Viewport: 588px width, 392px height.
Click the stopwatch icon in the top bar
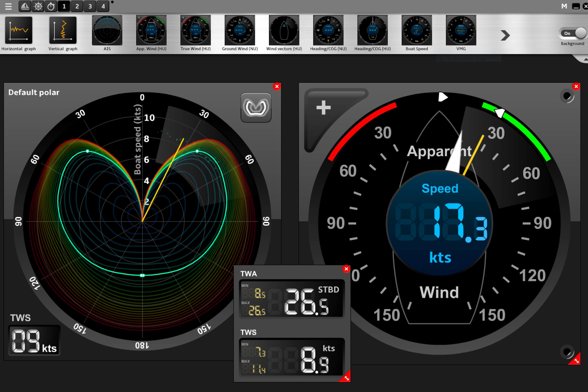point(51,7)
